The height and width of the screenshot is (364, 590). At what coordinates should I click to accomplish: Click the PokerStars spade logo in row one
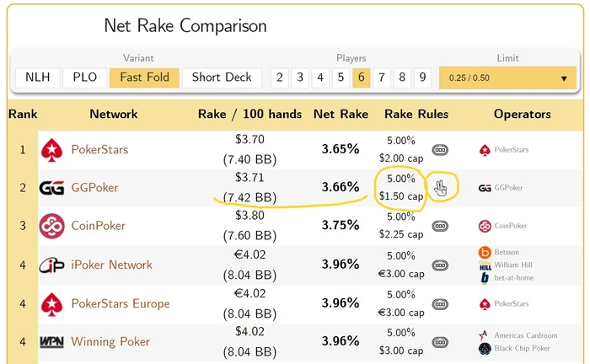pos(53,150)
